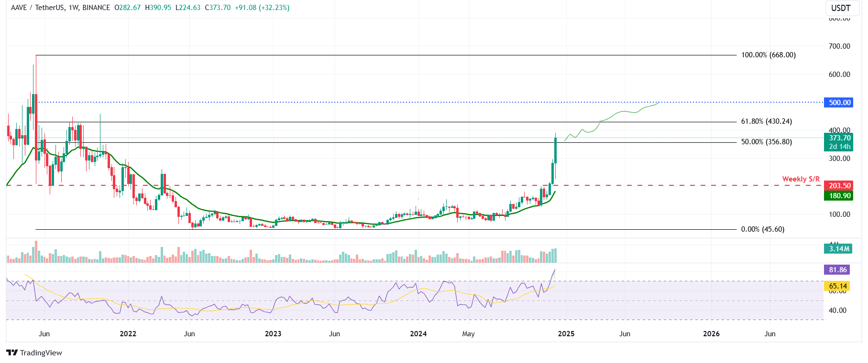Click 40.00 on the RSI axis
868x363 pixels.
837,310
